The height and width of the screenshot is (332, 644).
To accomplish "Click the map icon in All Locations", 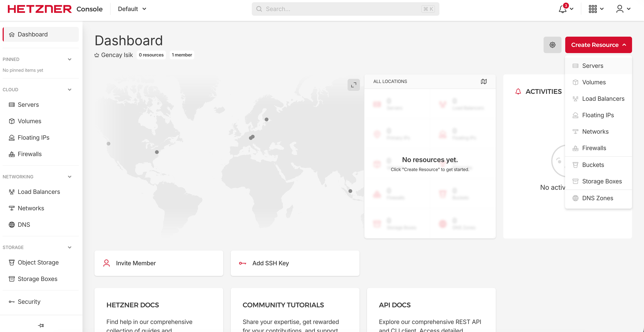I will 484,81.
